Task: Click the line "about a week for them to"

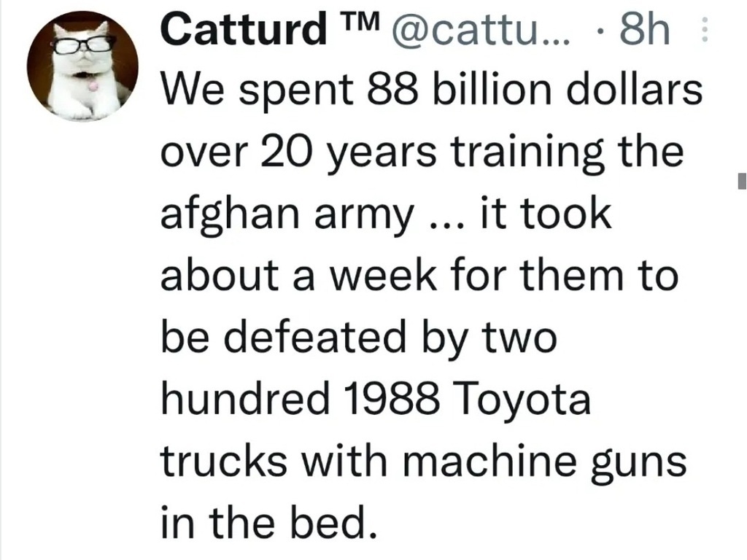Action: tap(419, 277)
